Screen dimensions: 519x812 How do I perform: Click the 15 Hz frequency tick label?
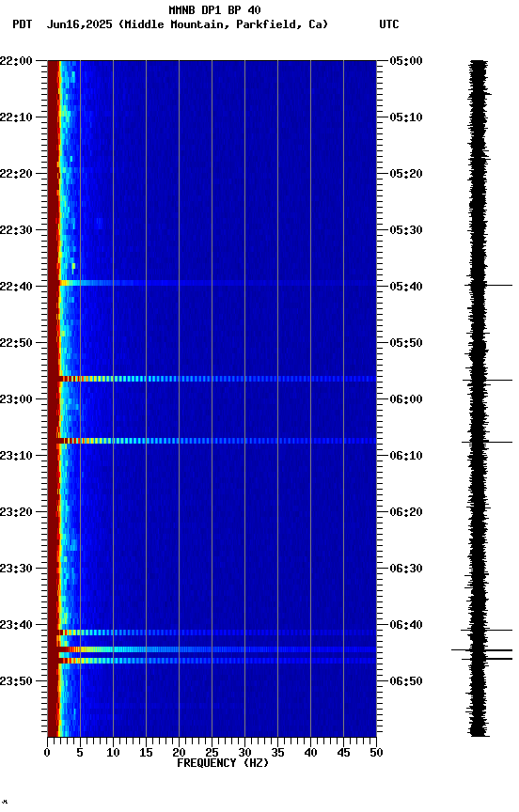(x=146, y=753)
